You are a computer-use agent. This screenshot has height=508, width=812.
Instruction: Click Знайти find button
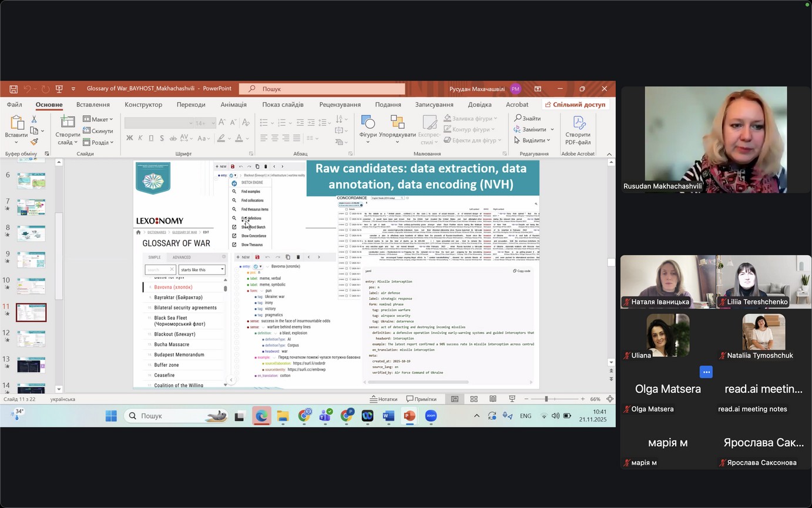click(x=528, y=118)
